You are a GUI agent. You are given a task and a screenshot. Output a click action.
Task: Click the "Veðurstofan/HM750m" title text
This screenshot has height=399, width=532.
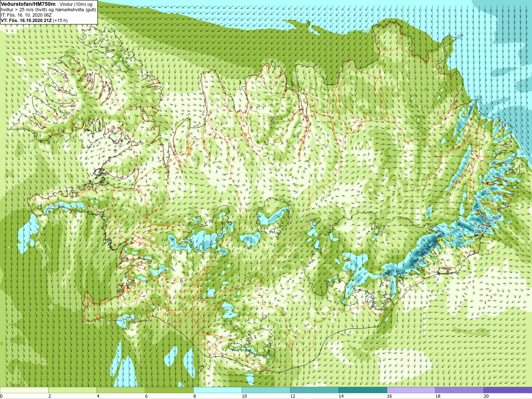tap(28, 4)
